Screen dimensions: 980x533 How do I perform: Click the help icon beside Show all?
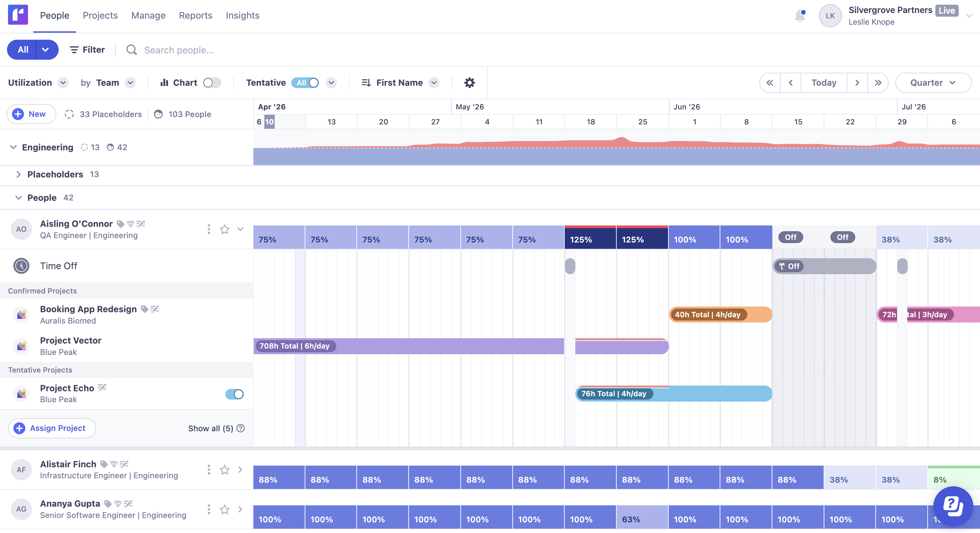click(240, 428)
